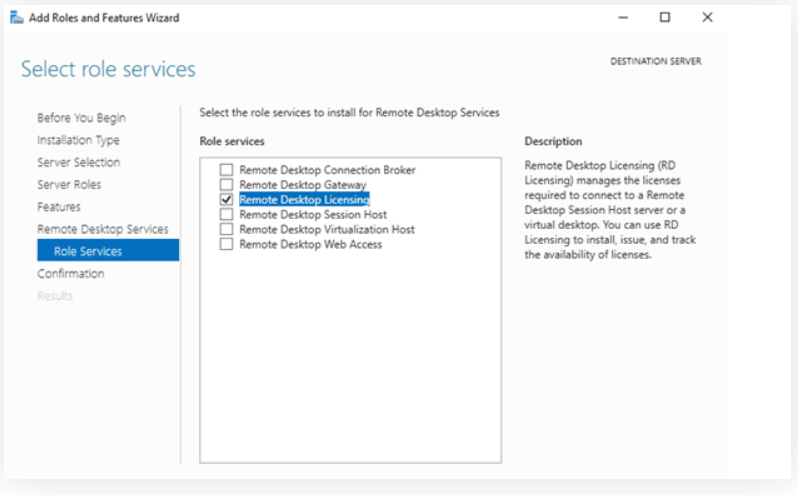Image resolution: width=798 pixels, height=495 pixels.
Task: Tick the Remote Desktop Session Host checkbox
Action: pos(226,214)
